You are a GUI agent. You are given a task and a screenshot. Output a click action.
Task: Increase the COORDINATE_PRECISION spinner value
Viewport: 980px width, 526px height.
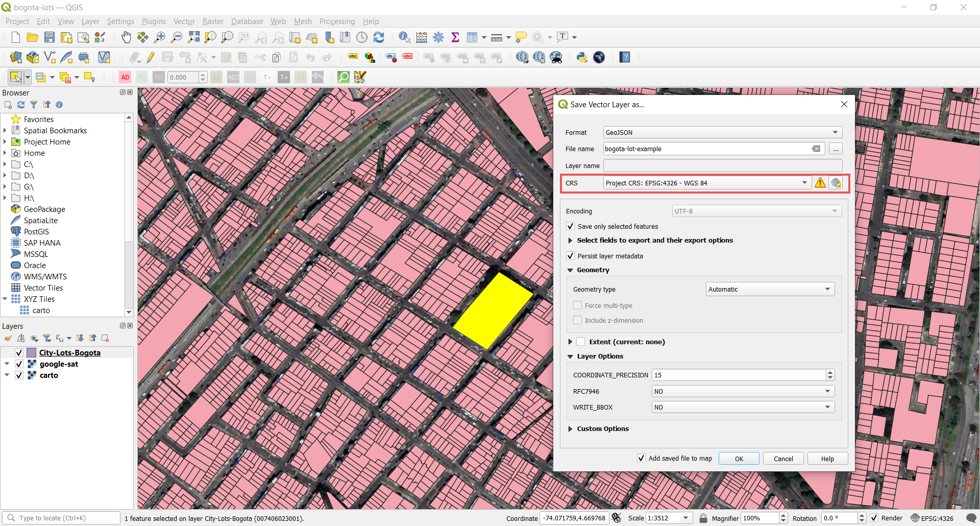tap(830, 372)
